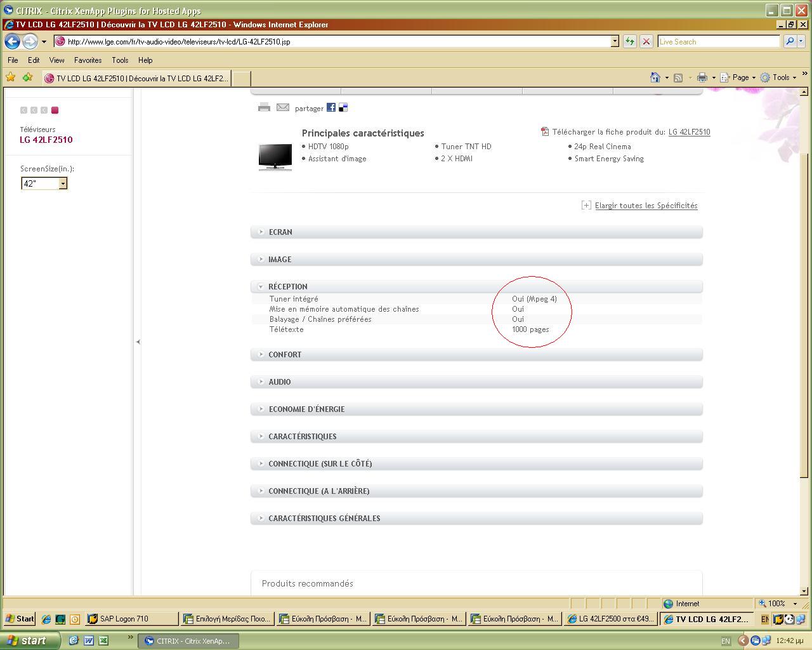Click the Home icon in IE toolbar
Viewport: 812px width, 650px height.
tap(655, 77)
